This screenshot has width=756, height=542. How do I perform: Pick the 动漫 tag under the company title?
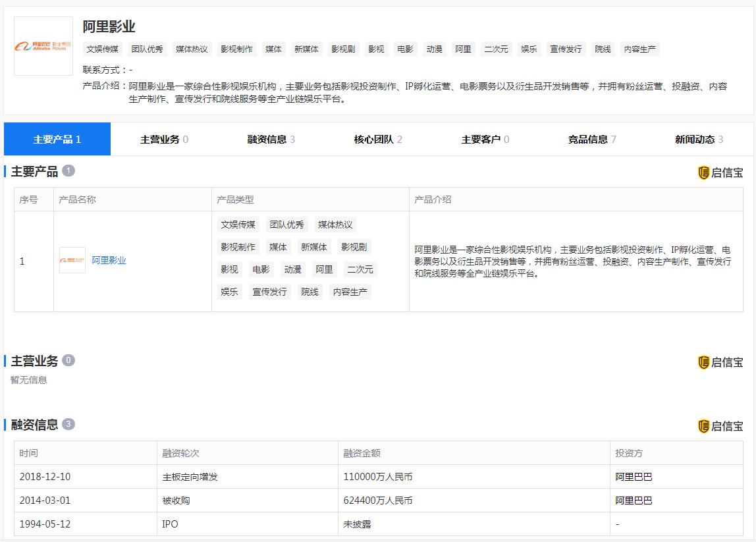pos(435,49)
